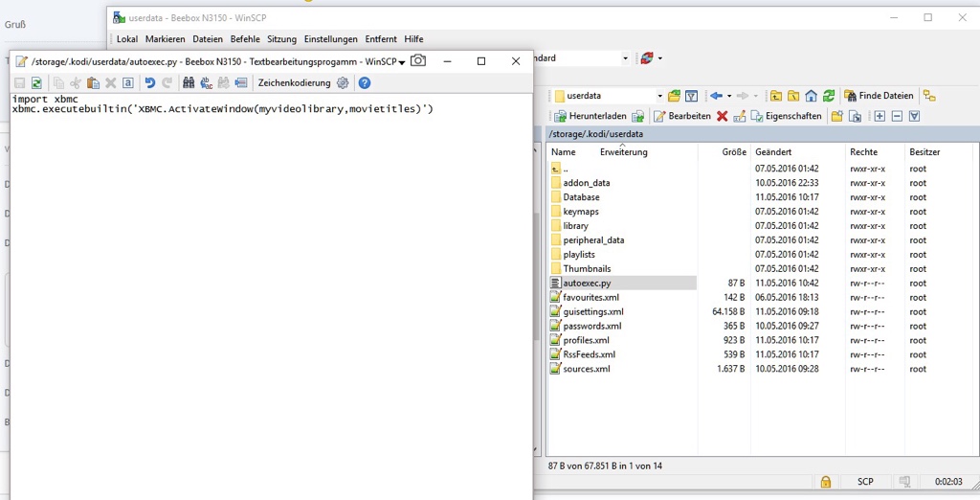This screenshot has width=980, height=500.
Task: Click the Bearbeiten button
Action: (682, 116)
